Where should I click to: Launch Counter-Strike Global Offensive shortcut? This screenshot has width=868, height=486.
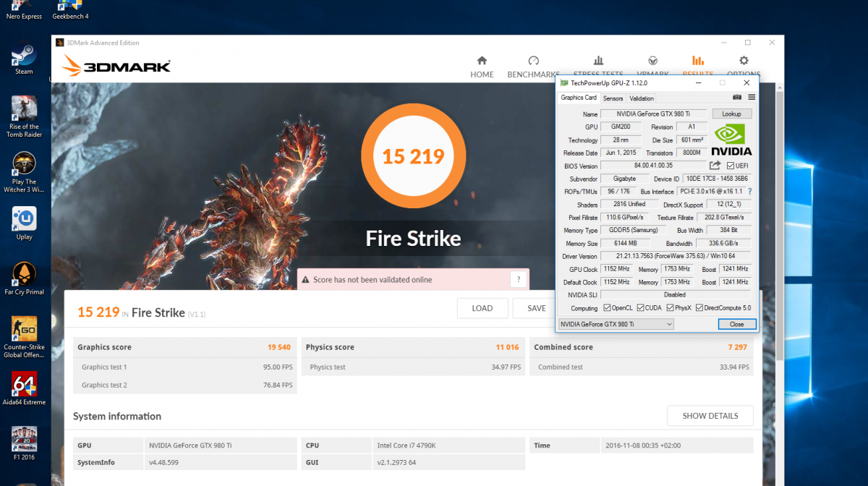coord(24,337)
